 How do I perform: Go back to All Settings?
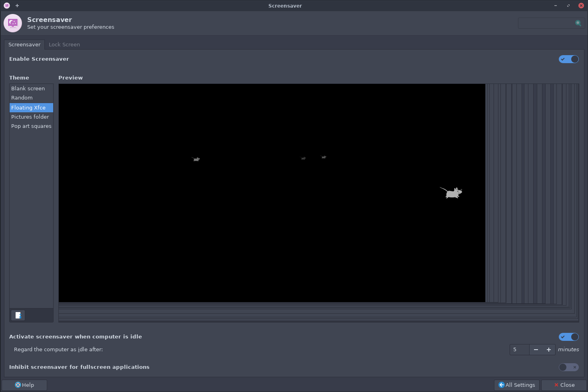[x=517, y=385]
